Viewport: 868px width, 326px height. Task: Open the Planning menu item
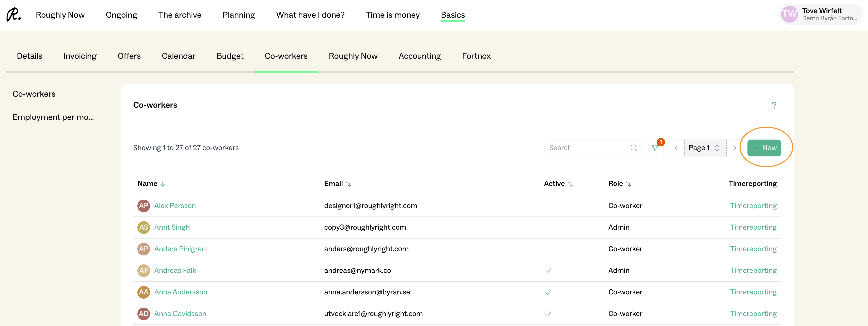tap(238, 15)
